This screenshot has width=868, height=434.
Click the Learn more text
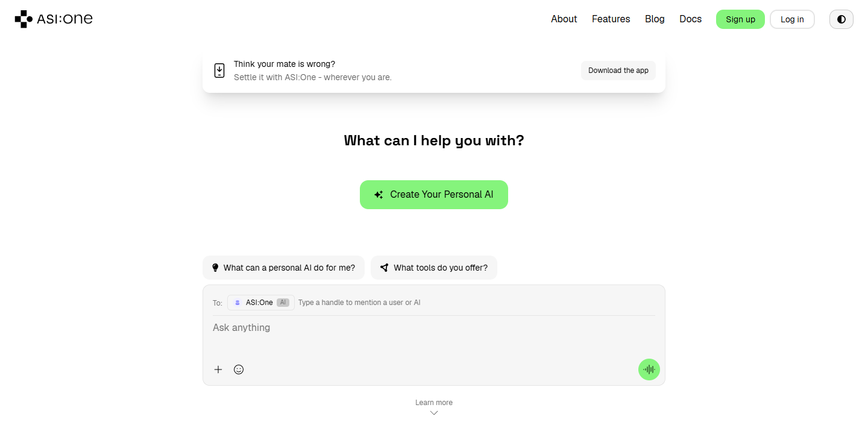click(434, 403)
